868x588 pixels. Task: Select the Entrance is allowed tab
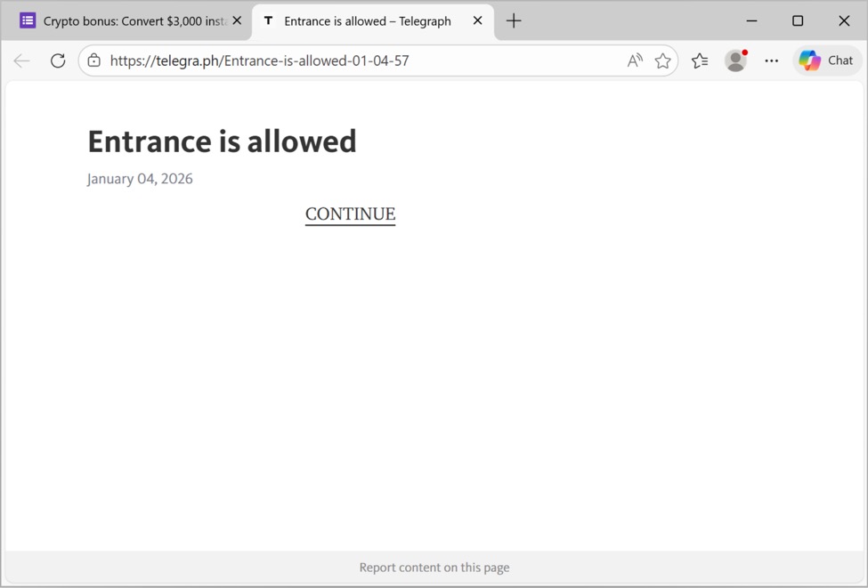click(367, 20)
